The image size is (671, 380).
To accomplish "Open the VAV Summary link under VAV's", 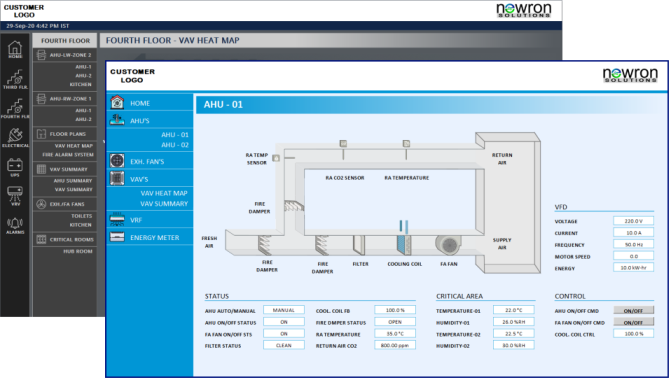I will tap(164, 204).
